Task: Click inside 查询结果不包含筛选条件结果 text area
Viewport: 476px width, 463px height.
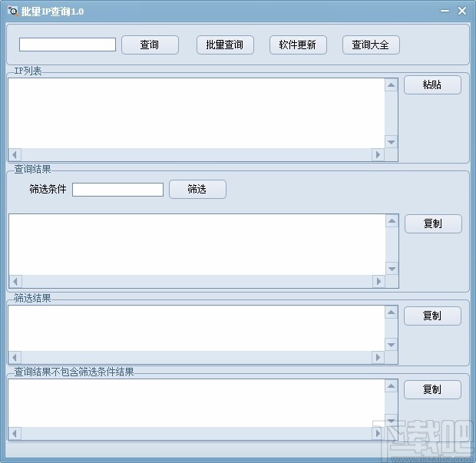Action: pyautogui.click(x=197, y=403)
